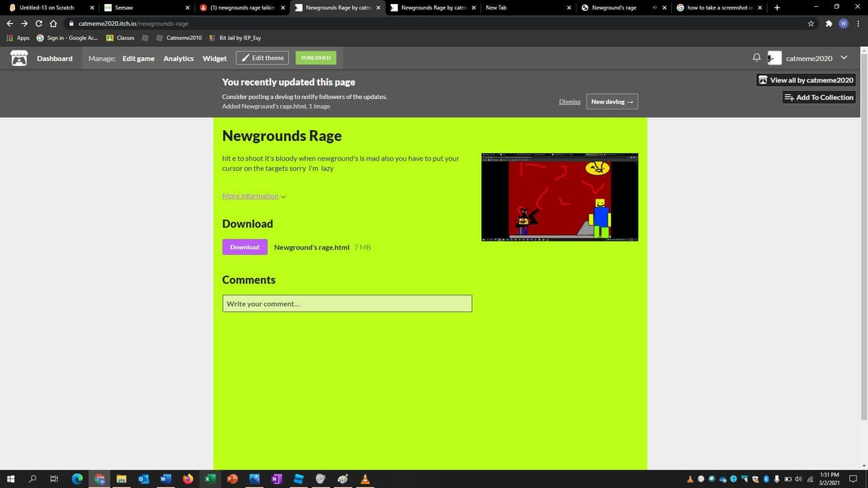
Task: Click Newground's rage.html file name
Action: click(312, 247)
